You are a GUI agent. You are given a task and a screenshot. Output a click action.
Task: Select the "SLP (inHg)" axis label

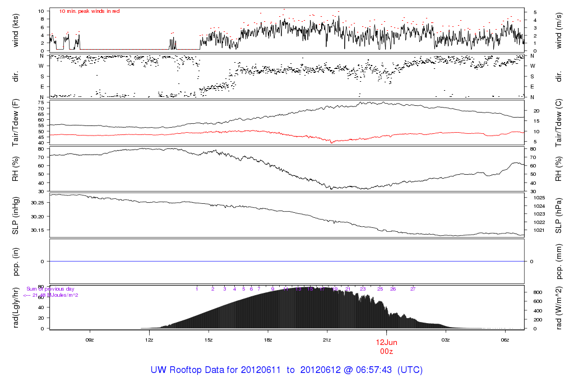point(15,216)
